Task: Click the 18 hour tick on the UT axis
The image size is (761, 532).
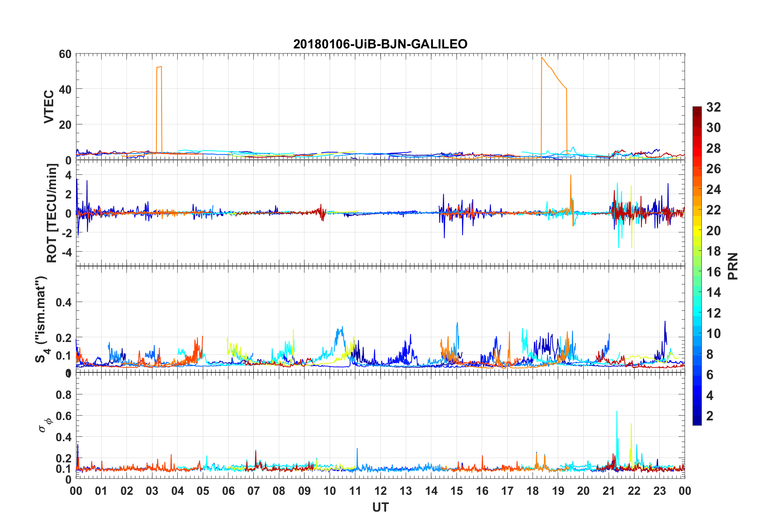Action: pyautogui.click(x=533, y=491)
